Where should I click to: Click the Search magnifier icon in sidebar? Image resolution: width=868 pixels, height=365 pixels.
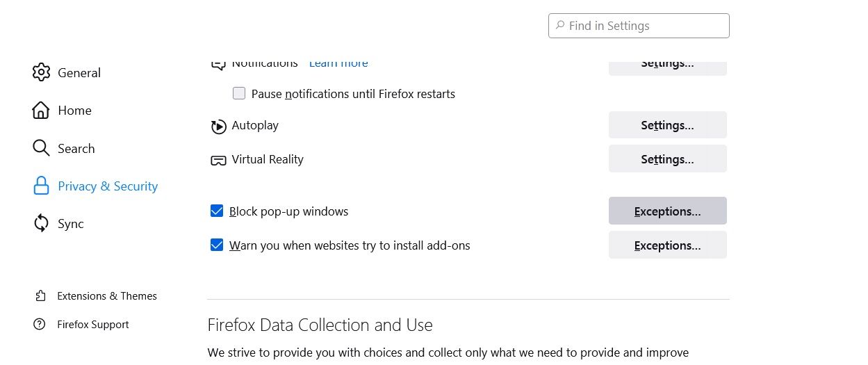point(41,148)
